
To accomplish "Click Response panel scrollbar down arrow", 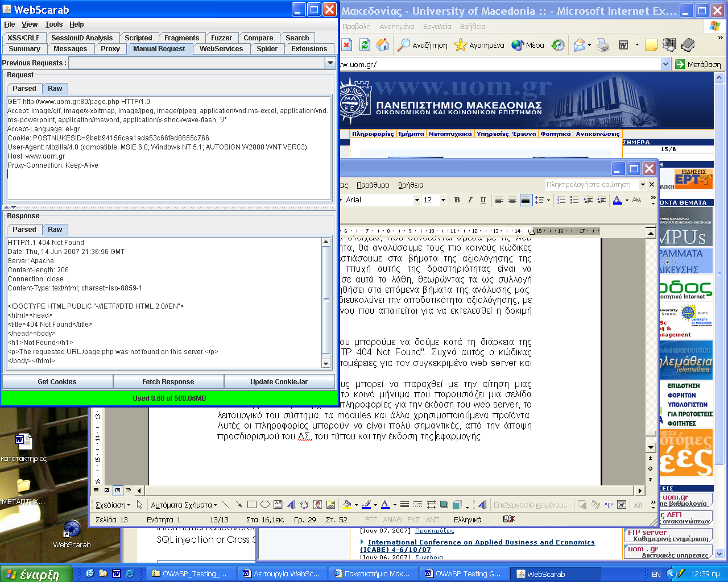I will click(x=326, y=364).
